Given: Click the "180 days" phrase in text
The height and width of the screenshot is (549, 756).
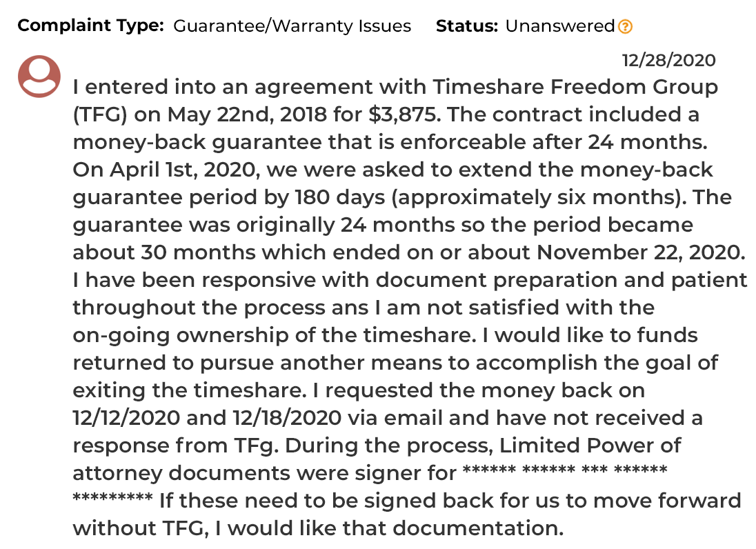Looking at the screenshot, I should pyautogui.click(x=340, y=198).
